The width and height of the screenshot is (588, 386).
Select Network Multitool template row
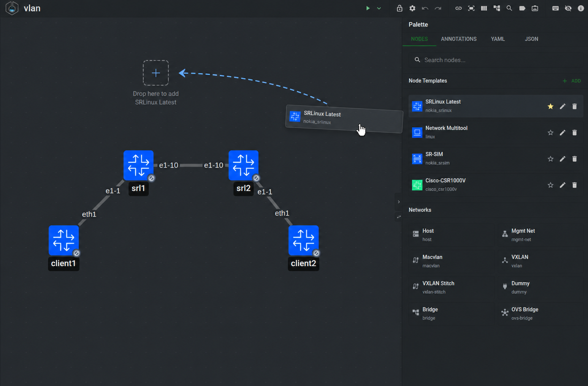point(496,133)
